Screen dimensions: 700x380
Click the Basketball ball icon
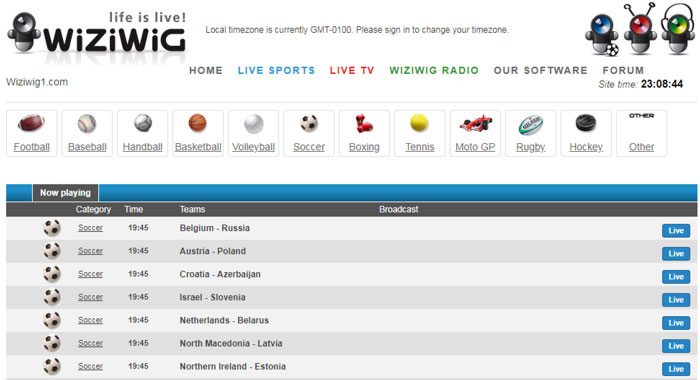[198, 123]
